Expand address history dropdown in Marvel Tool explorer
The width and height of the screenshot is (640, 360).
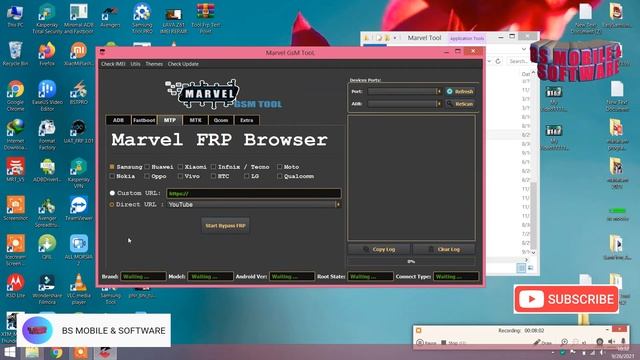point(489,61)
